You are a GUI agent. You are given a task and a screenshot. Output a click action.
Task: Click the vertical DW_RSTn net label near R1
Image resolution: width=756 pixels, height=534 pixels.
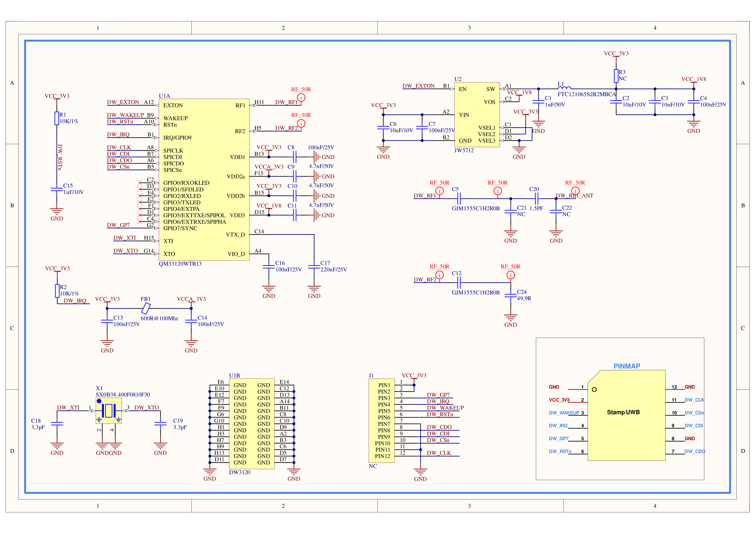(x=60, y=157)
